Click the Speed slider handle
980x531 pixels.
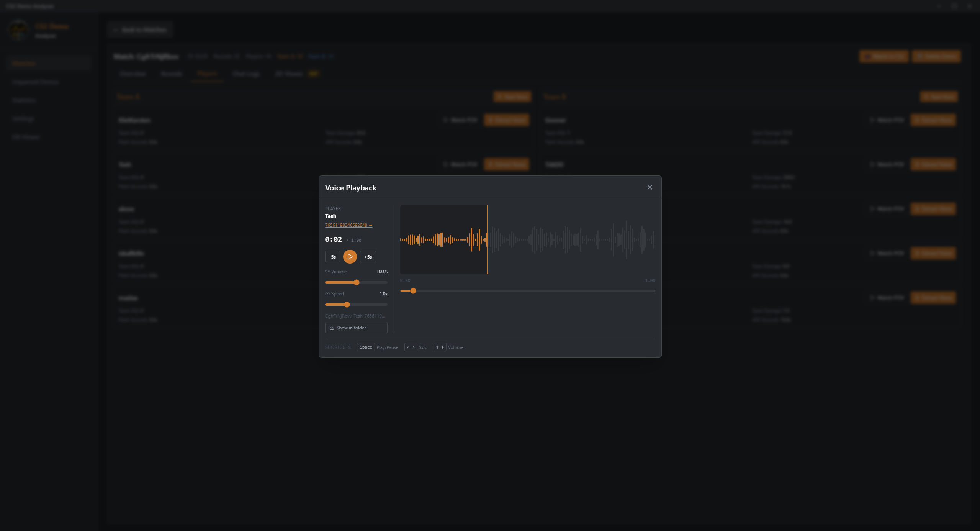click(347, 305)
